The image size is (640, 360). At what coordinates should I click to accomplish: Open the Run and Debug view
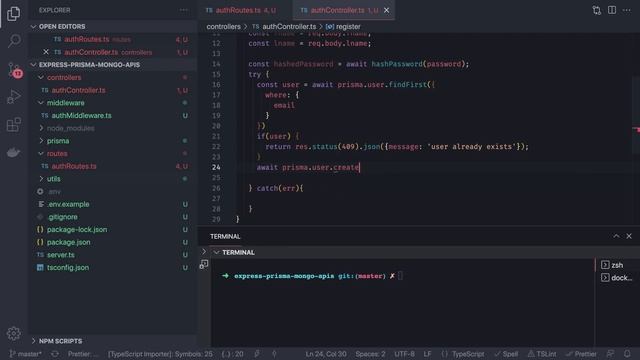[13, 97]
